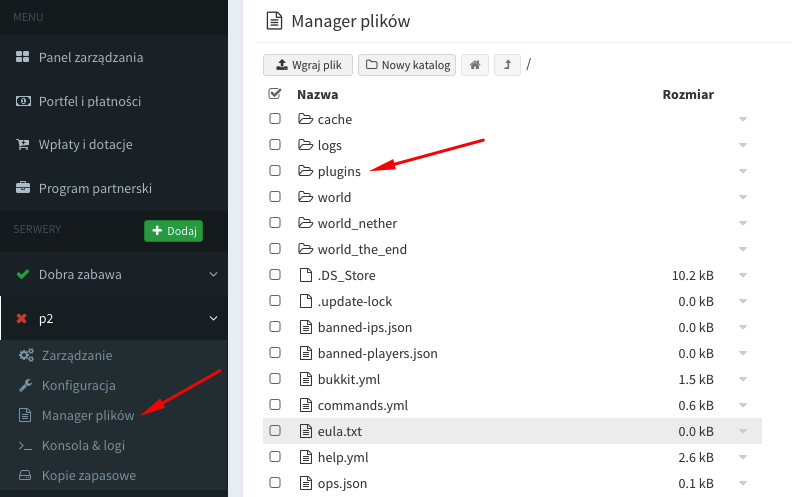792x497 pixels.
Task: Click the wrench icon beside Konfiguracja
Action: pos(25,385)
